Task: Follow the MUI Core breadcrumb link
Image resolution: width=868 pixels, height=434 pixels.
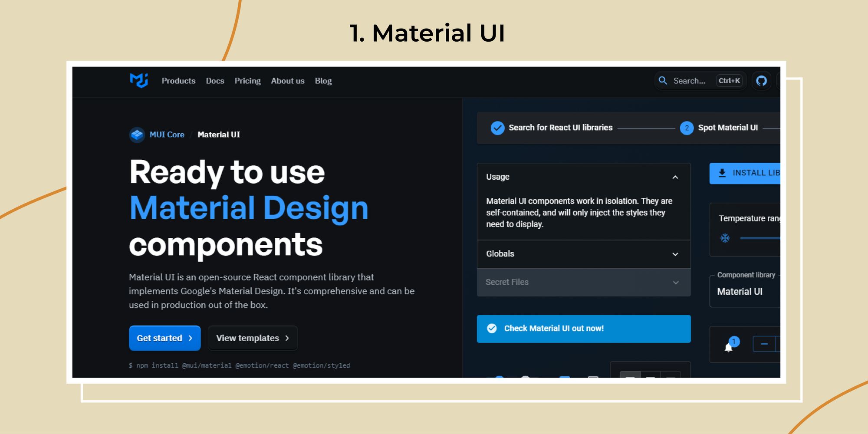Action: [167, 135]
